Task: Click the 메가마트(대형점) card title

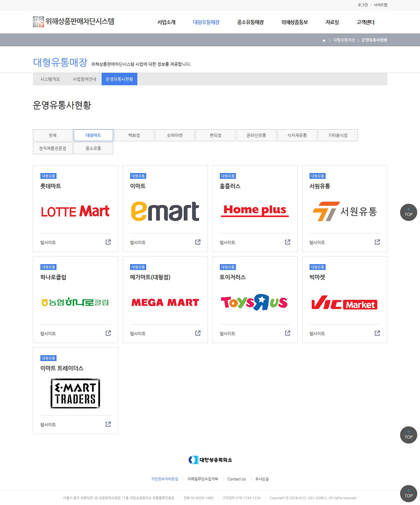Action: [x=150, y=277]
